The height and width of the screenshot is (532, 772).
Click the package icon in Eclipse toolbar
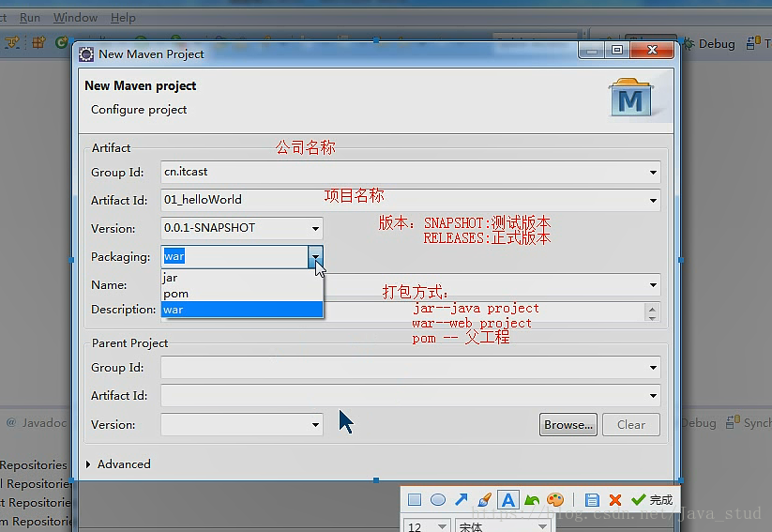pos(38,43)
